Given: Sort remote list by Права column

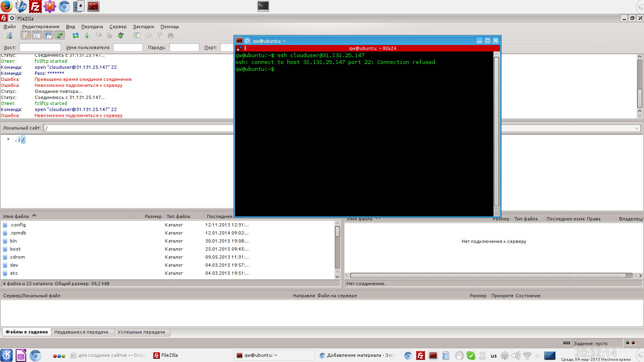Looking at the screenshot, I should point(601,219).
